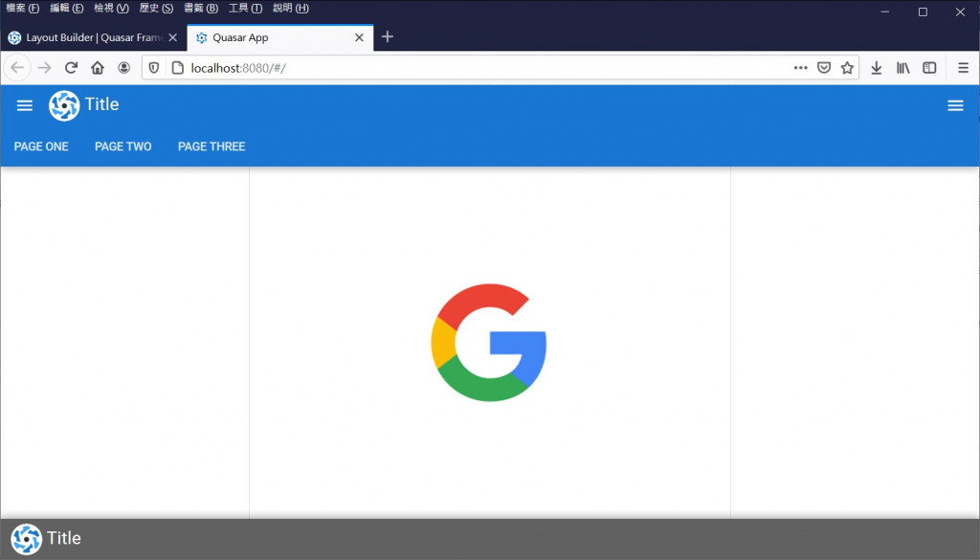Close the Quasar App tab

[x=360, y=37]
